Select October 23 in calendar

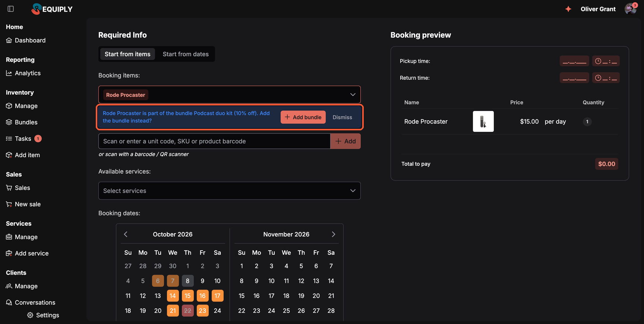point(202,311)
